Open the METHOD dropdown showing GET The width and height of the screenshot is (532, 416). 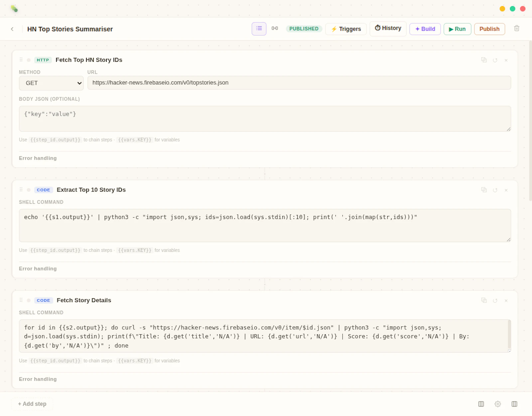click(x=51, y=83)
